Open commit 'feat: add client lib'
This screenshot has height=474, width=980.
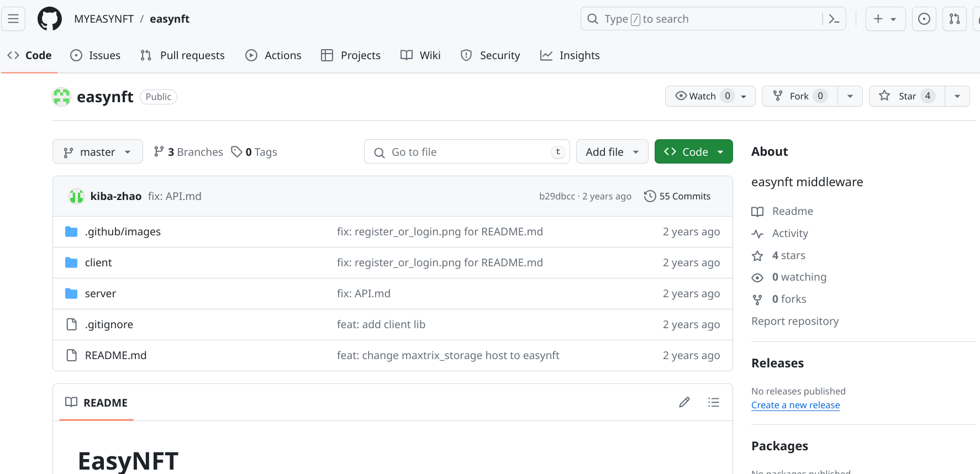(381, 324)
